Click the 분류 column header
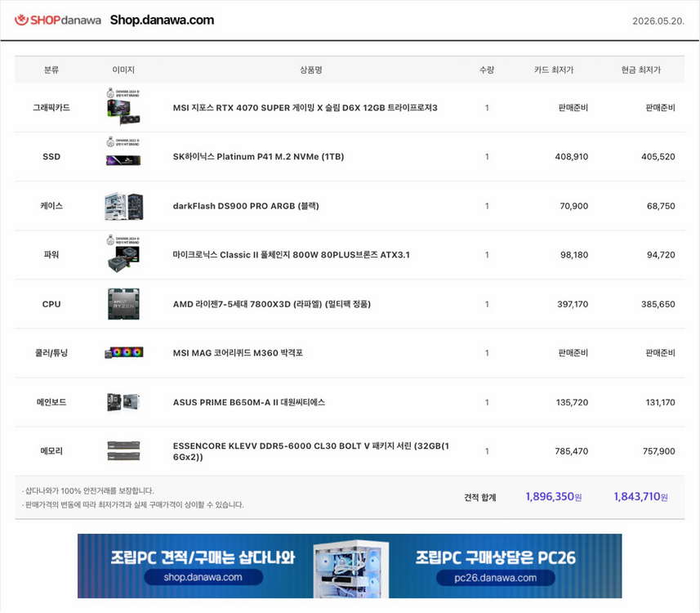This screenshot has width=700, height=613. click(x=51, y=69)
